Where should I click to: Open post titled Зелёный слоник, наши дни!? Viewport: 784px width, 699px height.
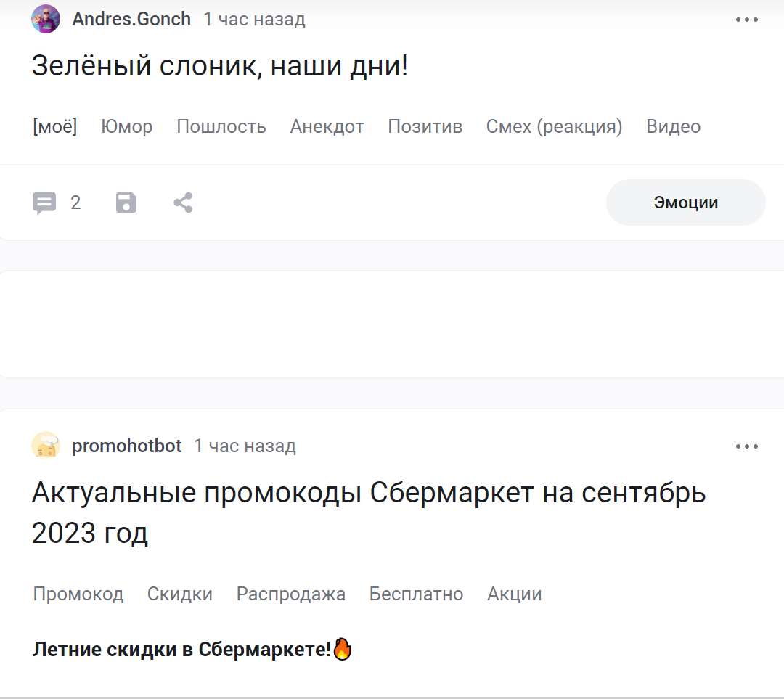pyautogui.click(x=220, y=67)
